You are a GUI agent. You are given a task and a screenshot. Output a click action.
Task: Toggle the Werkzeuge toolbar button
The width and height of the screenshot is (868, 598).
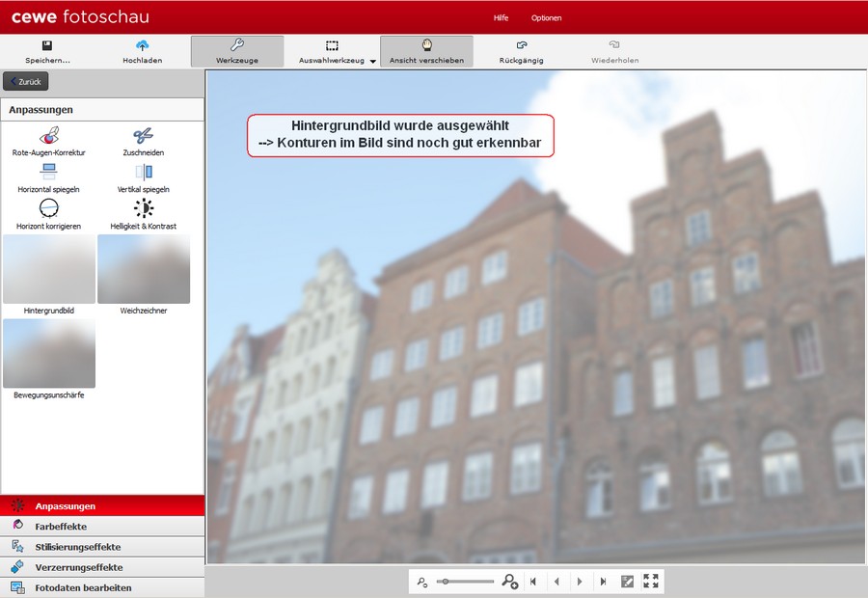237,51
